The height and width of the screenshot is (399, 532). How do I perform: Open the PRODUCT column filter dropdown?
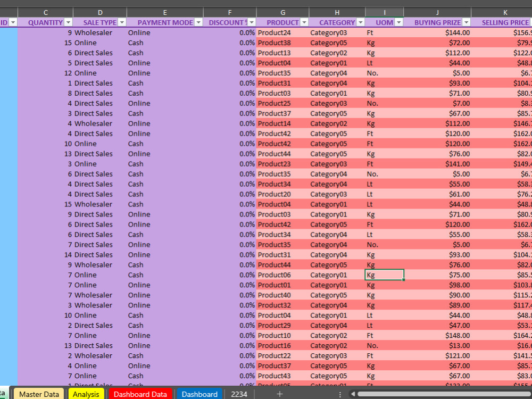pyautogui.click(x=304, y=22)
